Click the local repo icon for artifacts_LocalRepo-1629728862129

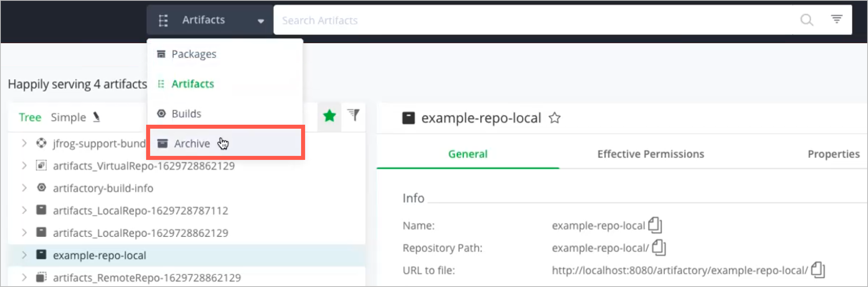tap(41, 232)
